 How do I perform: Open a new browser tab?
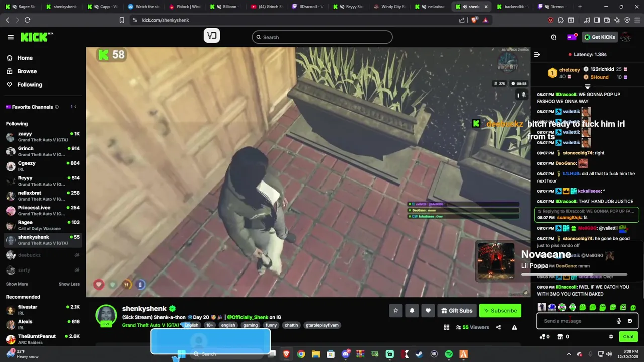(580, 7)
